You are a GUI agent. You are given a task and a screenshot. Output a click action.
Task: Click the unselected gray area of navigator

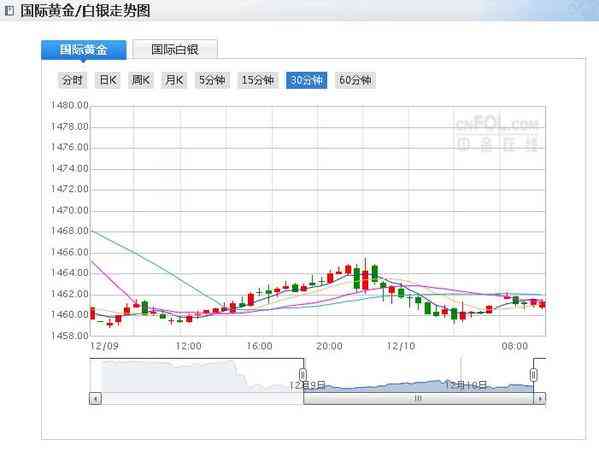(196, 375)
